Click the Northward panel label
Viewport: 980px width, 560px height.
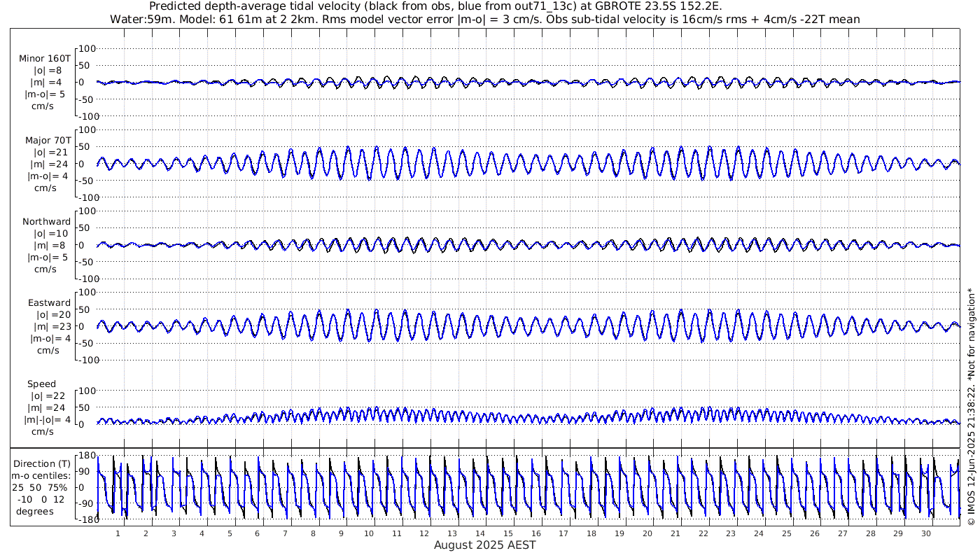point(46,221)
